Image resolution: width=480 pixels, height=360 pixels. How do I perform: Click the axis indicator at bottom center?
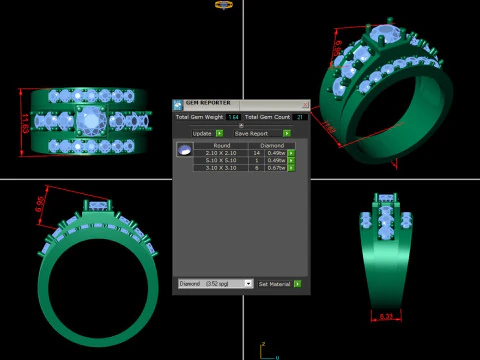(x=269, y=351)
